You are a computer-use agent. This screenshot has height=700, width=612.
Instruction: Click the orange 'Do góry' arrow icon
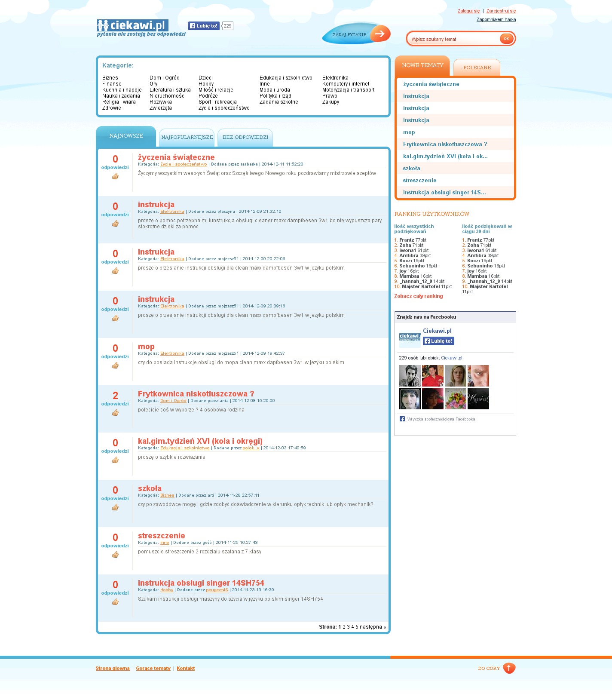click(509, 668)
